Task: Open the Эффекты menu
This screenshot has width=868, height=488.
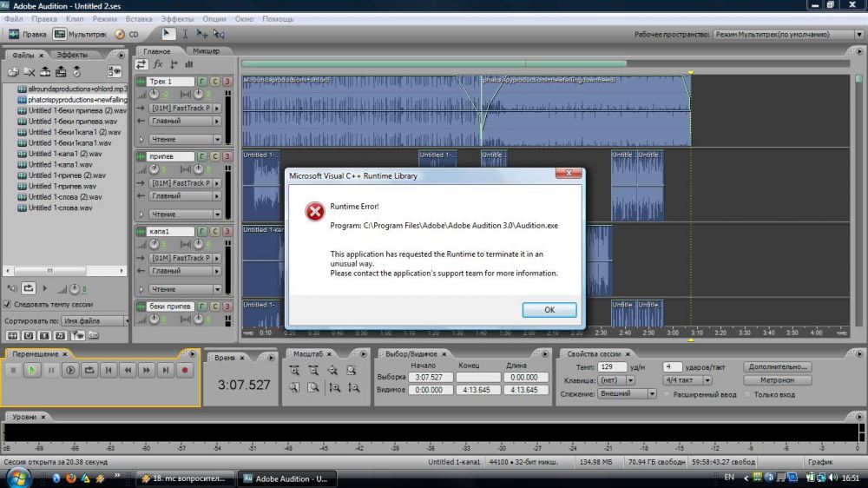Action: (177, 19)
